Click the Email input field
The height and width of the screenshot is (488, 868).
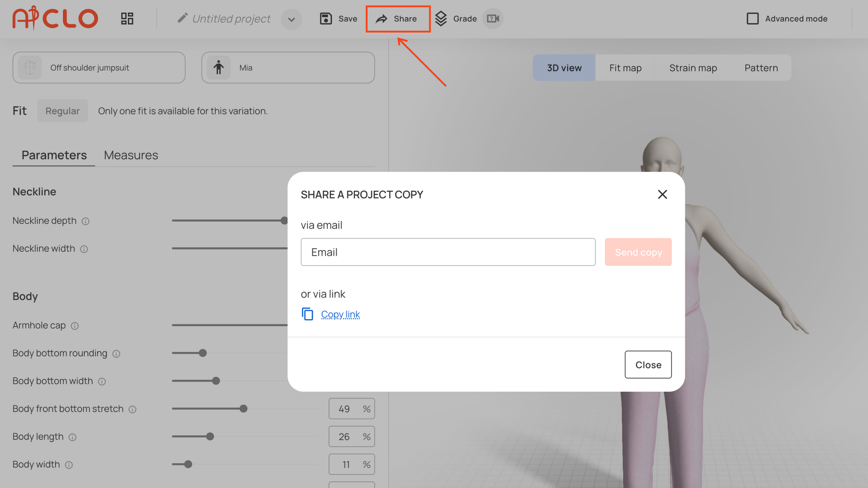coord(448,252)
